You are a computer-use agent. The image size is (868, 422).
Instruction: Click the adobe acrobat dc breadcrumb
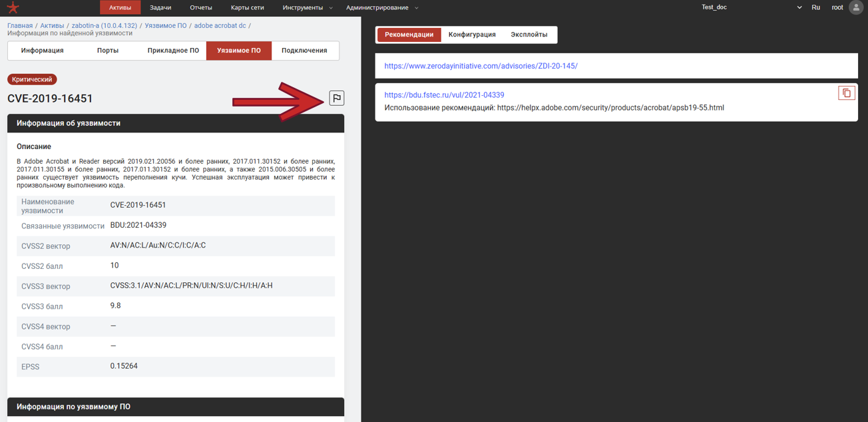[220, 26]
